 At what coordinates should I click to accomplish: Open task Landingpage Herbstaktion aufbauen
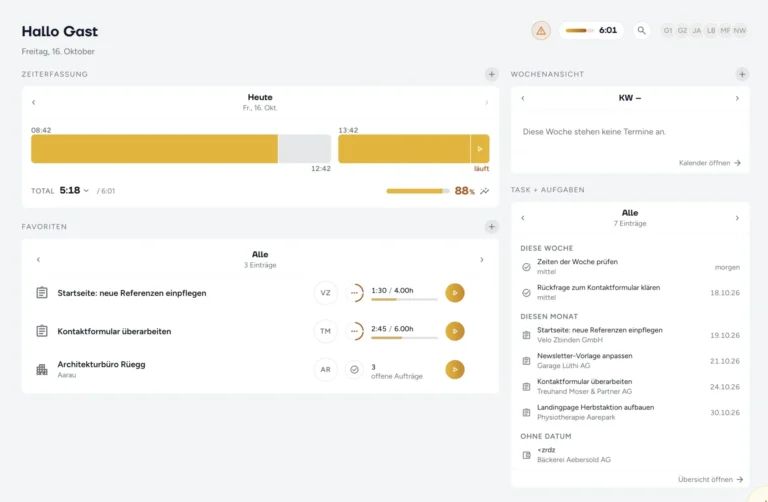coord(630,412)
